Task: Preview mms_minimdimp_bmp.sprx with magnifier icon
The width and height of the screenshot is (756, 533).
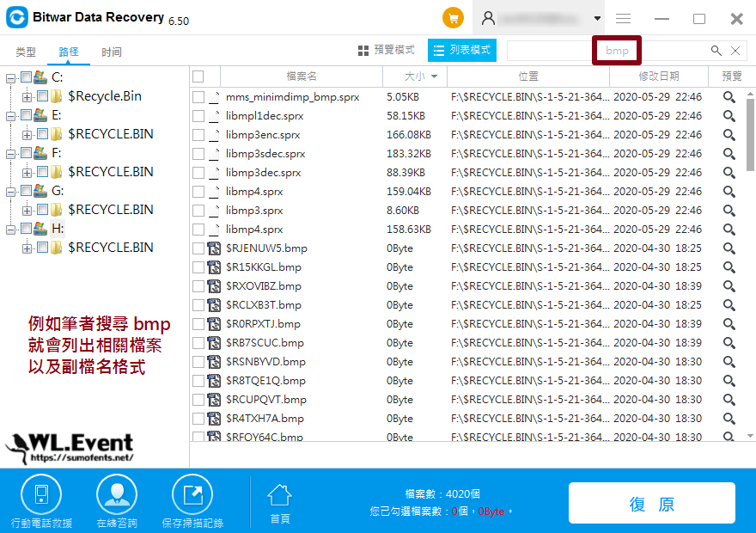Action: [729, 97]
